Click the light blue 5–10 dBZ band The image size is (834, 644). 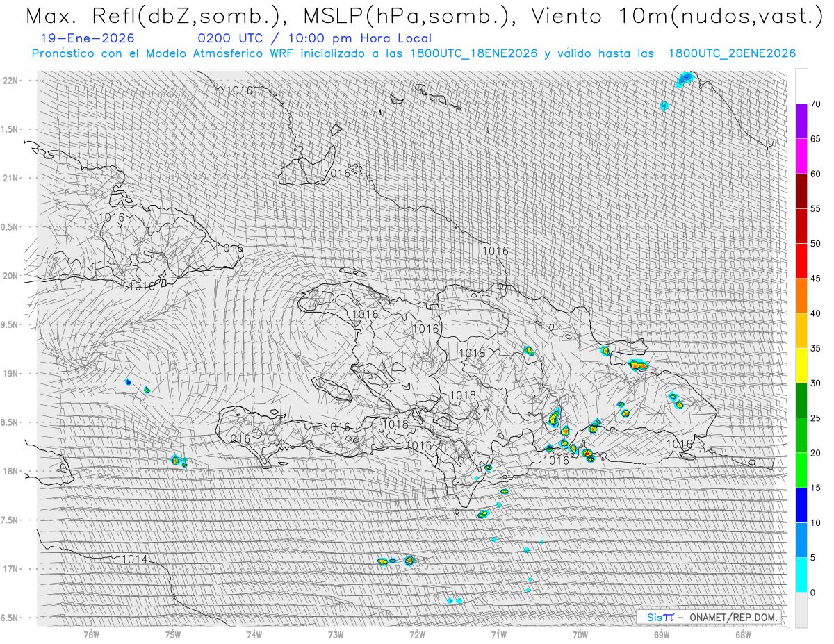(x=801, y=540)
